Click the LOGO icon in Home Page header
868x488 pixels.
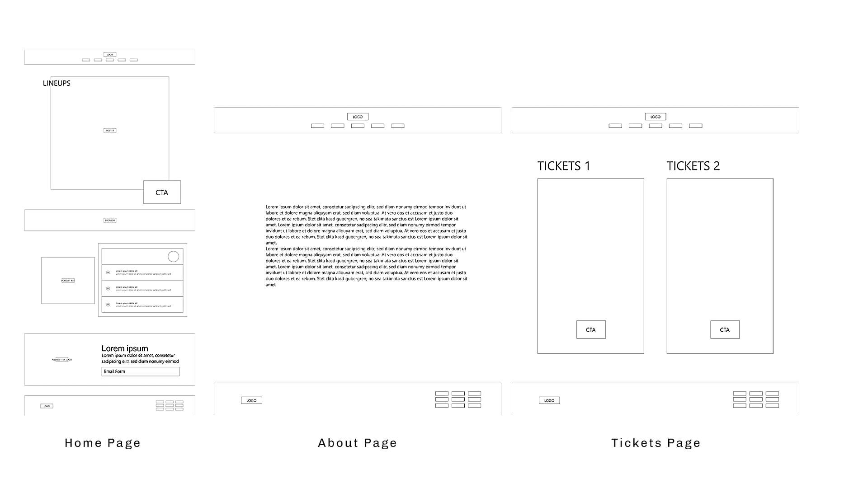pyautogui.click(x=110, y=54)
